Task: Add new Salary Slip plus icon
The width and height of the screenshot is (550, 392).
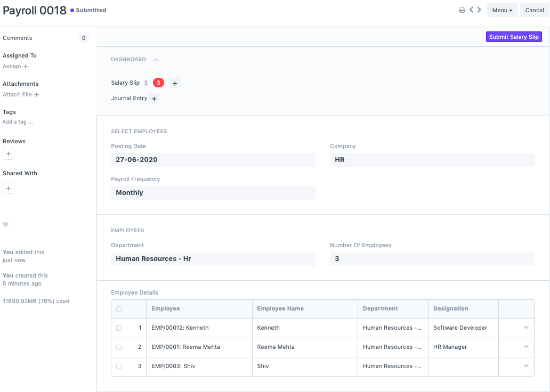Action: [x=175, y=83]
